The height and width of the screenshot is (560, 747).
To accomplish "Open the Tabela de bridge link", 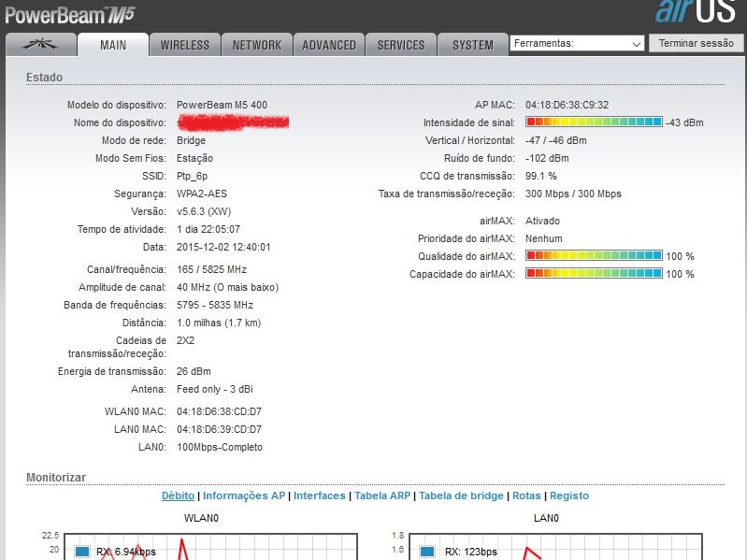I will point(461,495).
